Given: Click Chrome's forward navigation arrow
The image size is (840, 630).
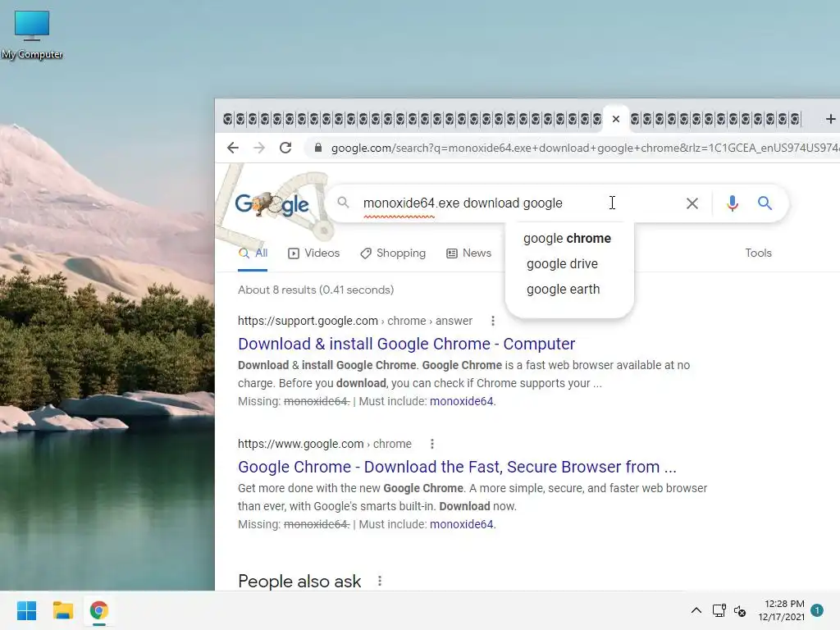Looking at the screenshot, I should point(259,148).
